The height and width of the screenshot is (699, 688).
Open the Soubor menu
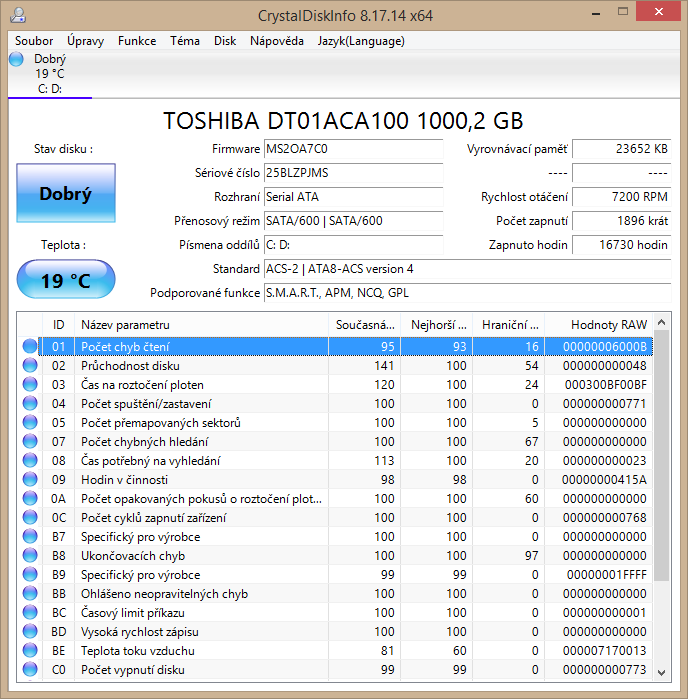(x=34, y=41)
